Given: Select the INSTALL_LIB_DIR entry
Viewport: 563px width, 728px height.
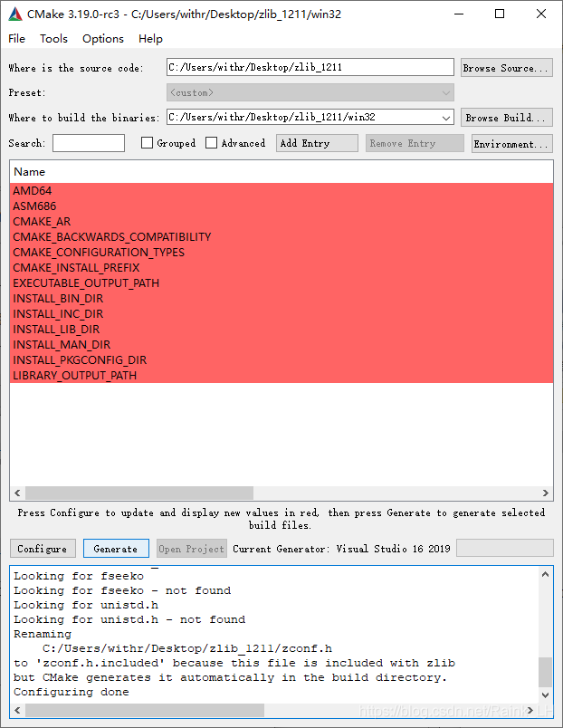Looking at the screenshot, I should click(x=281, y=329).
